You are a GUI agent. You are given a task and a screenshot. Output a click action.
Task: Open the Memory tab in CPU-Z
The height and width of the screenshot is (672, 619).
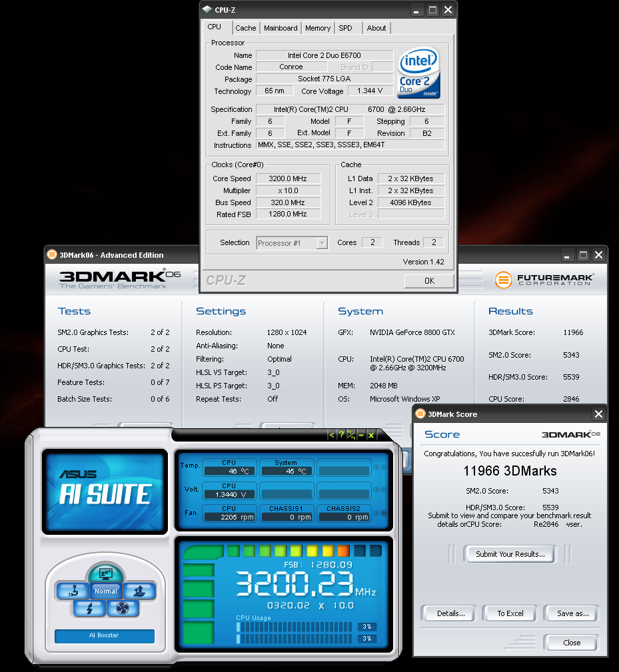click(318, 28)
